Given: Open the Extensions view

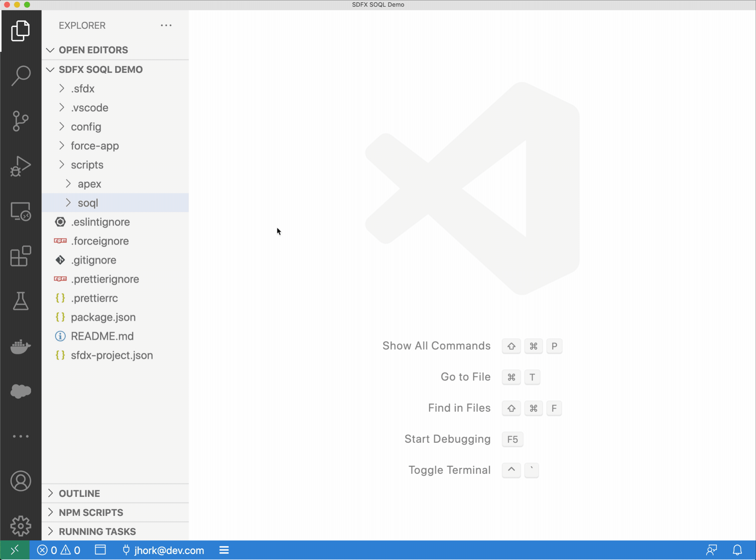Looking at the screenshot, I should point(21,256).
